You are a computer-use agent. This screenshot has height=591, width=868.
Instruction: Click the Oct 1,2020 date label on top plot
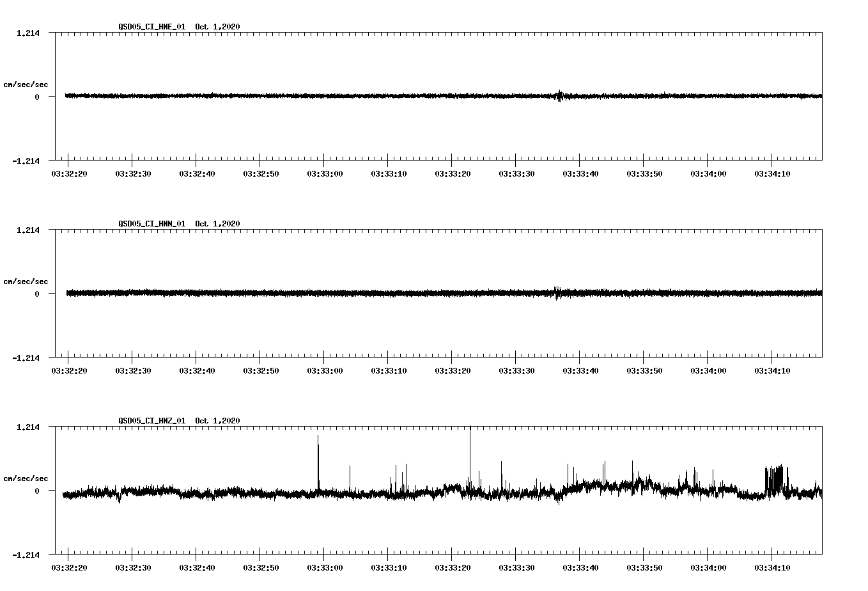[217, 27]
